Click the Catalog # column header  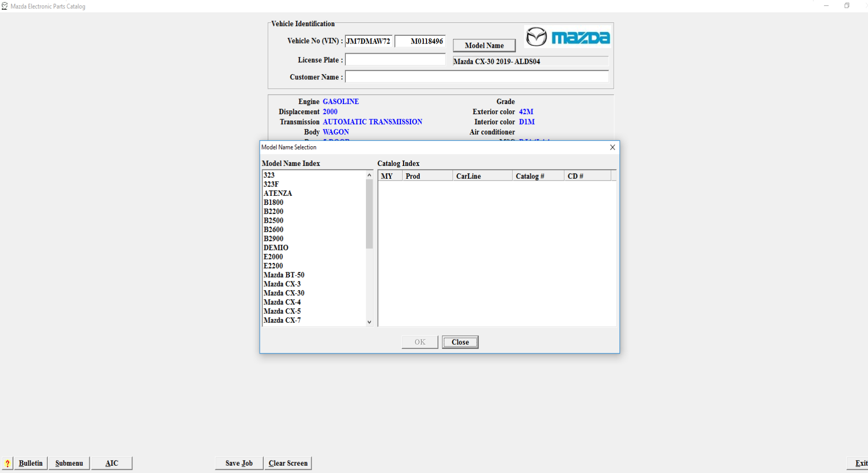537,176
